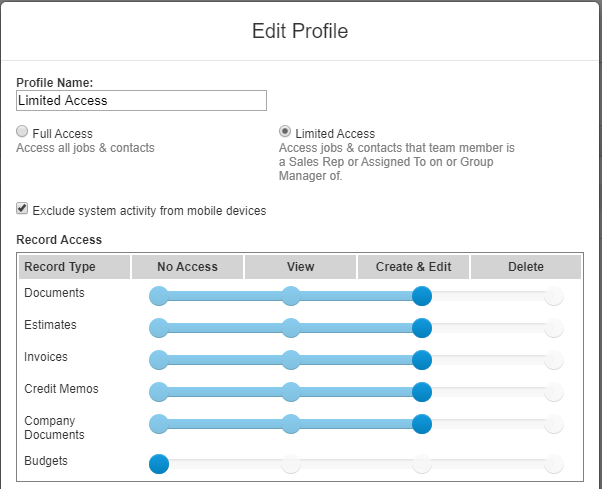Set Budgets slider to Create & Edit
The image size is (602, 489).
pos(422,464)
